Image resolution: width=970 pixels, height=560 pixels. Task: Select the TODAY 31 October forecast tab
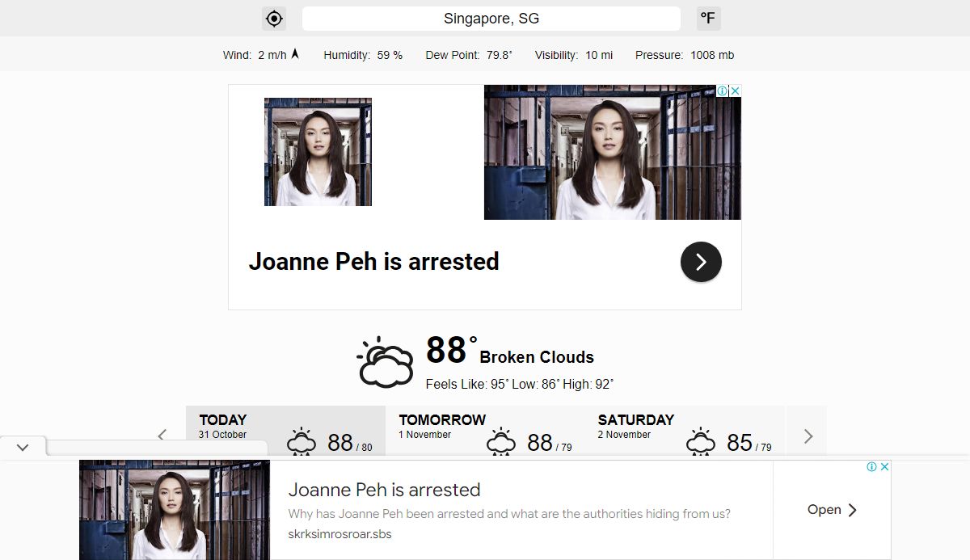tap(285, 432)
